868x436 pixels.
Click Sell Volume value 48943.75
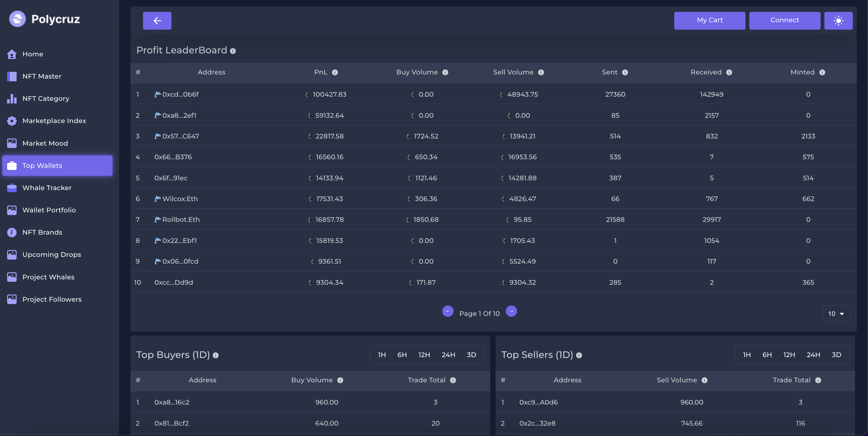click(523, 94)
